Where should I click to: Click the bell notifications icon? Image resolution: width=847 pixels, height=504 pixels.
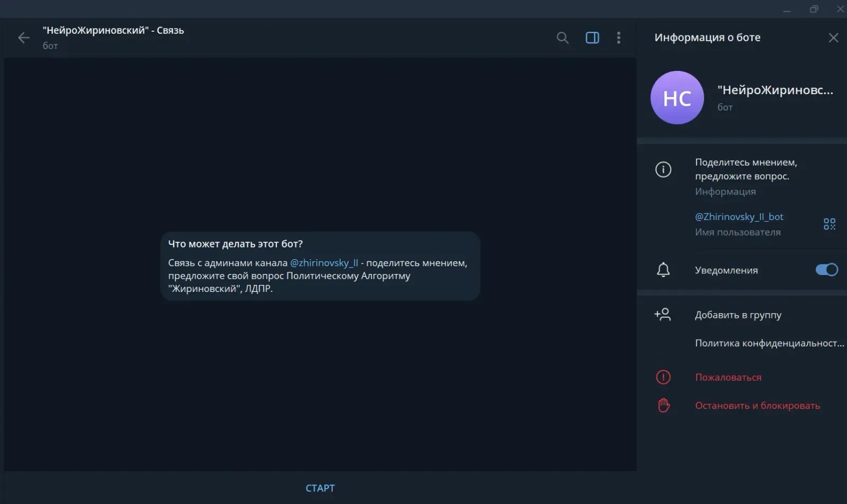663,270
